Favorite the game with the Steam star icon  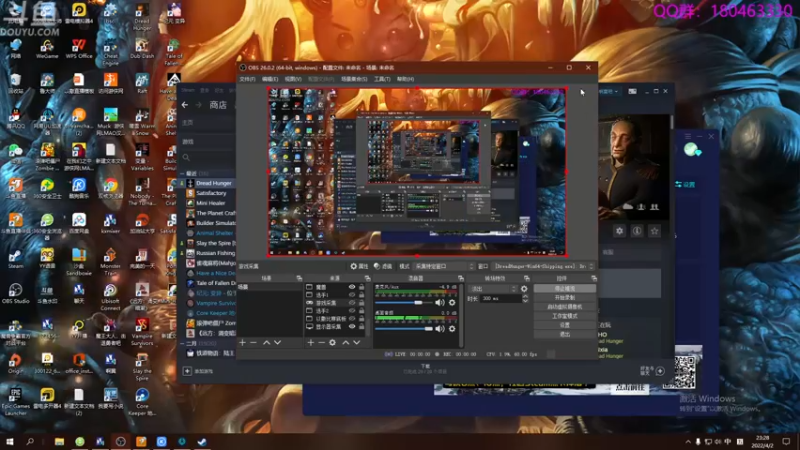655,231
